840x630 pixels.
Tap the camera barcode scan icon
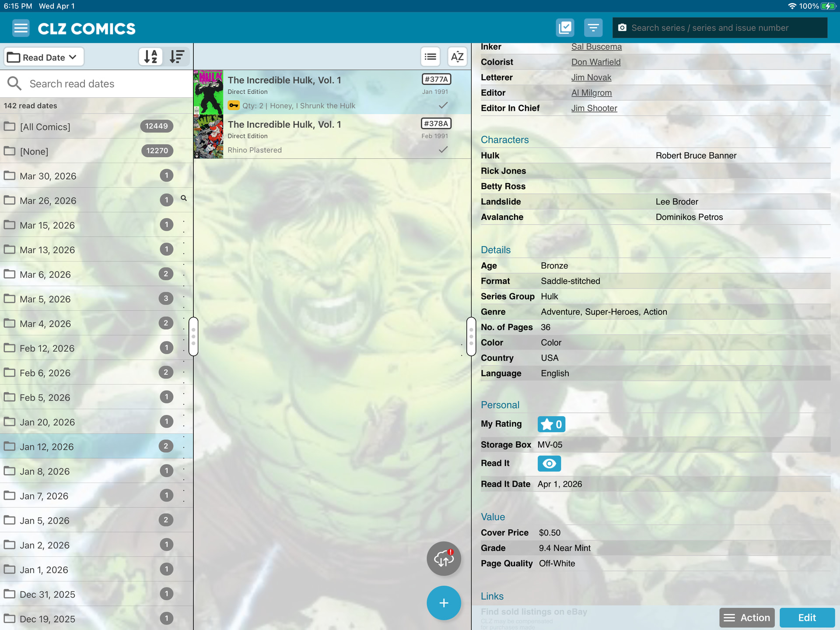pyautogui.click(x=622, y=28)
